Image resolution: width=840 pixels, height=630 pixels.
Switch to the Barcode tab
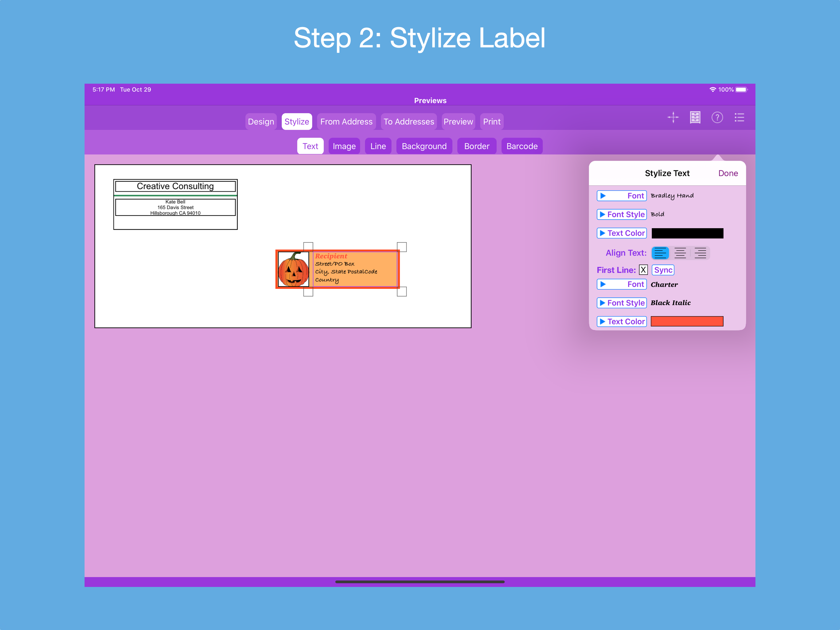522,146
